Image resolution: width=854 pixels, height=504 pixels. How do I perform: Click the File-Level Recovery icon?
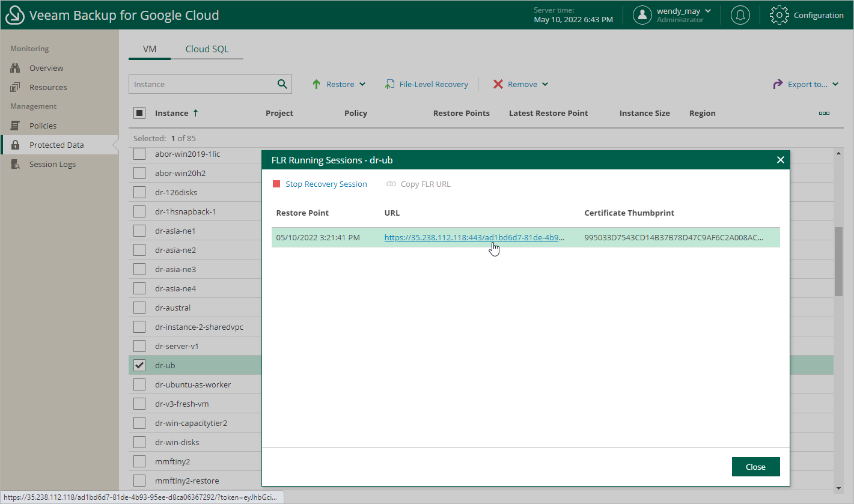point(389,84)
